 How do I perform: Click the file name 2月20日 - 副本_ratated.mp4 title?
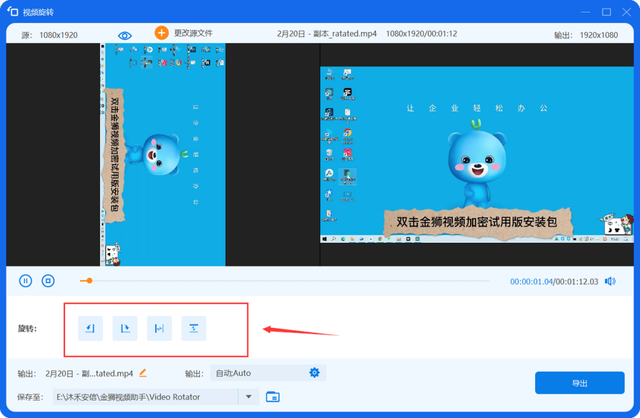click(327, 34)
